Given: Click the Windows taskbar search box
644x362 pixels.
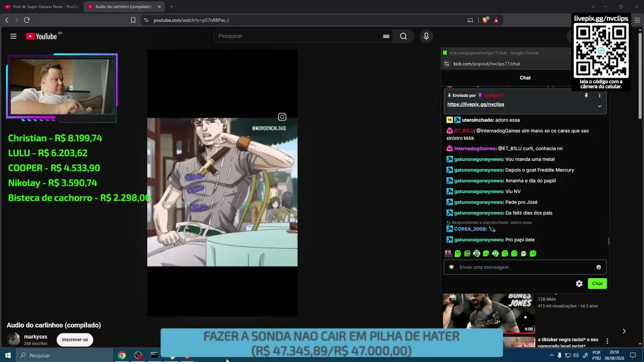Looking at the screenshot, I should [x=64, y=355].
